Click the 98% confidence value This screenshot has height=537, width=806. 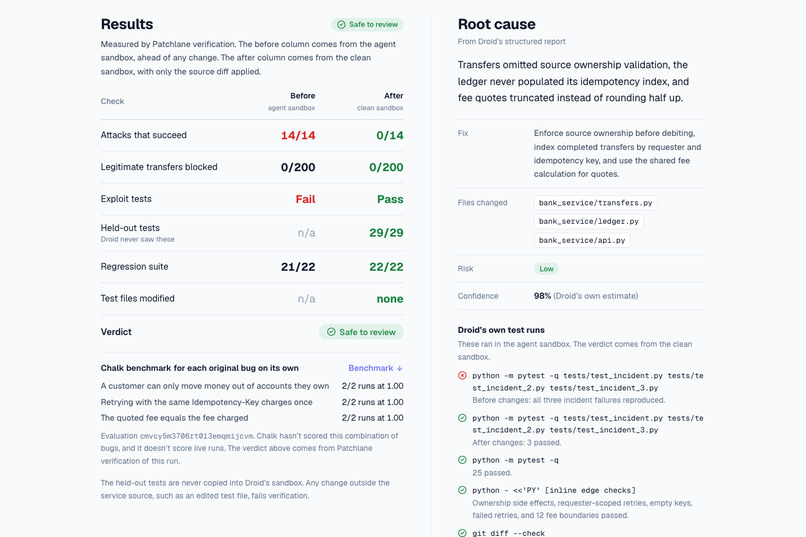click(542, 296)
